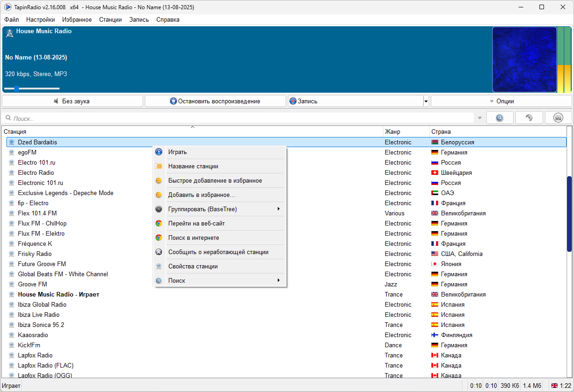The width and height of the screenshot is (574, 392).
Task: Click the Играет status text in the status bar
Action: (x=11, y=386)
